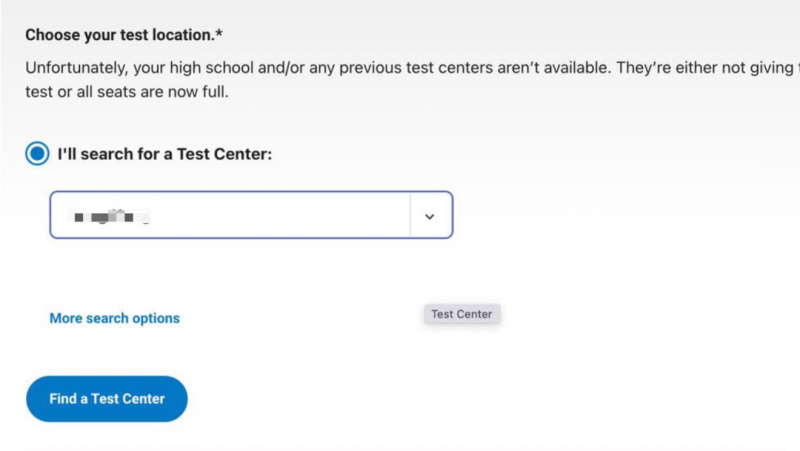Click the gray Test Center tooltip
The width and height of the screenshot is (800, 451).
click(x=462, y=314)
